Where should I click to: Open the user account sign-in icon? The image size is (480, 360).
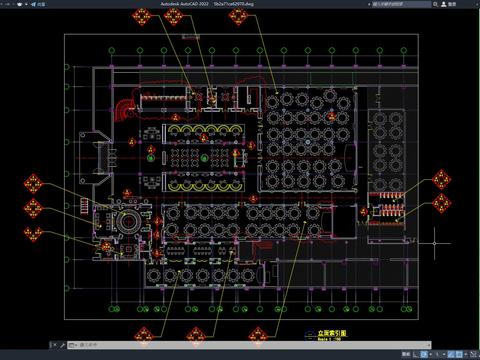pos(444,4)
